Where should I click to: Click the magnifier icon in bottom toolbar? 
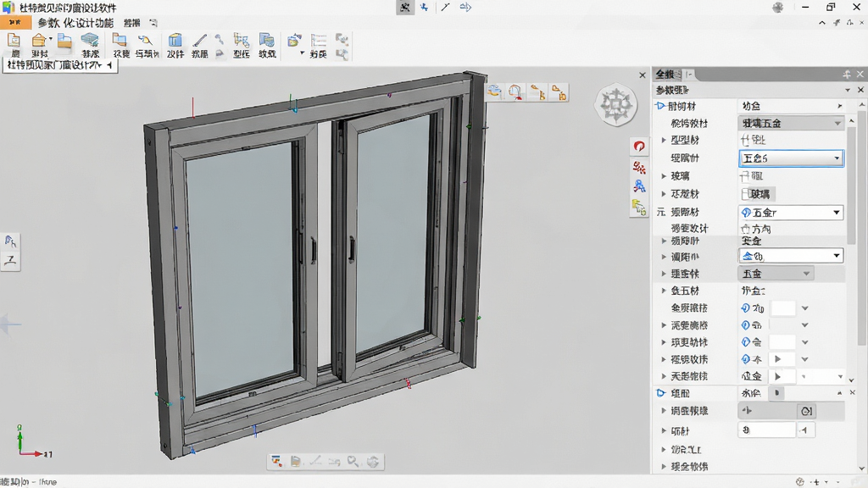(353, 461)
